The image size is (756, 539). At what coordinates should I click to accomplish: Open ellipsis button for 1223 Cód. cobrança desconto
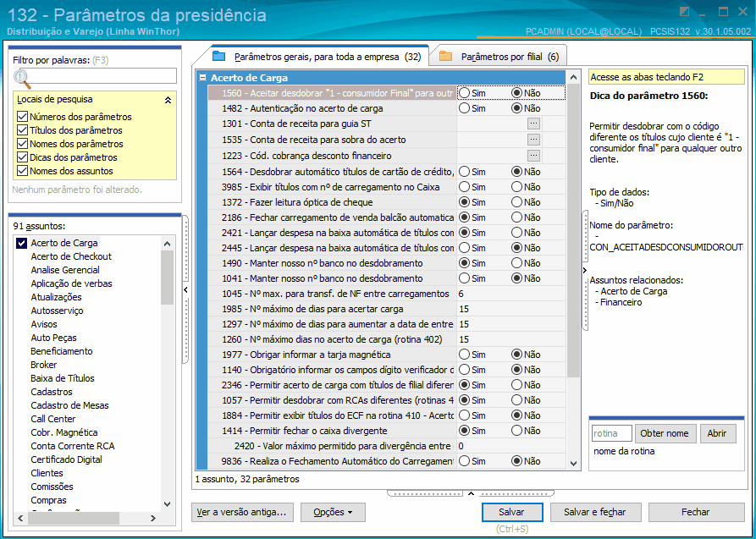pos(533,156)
